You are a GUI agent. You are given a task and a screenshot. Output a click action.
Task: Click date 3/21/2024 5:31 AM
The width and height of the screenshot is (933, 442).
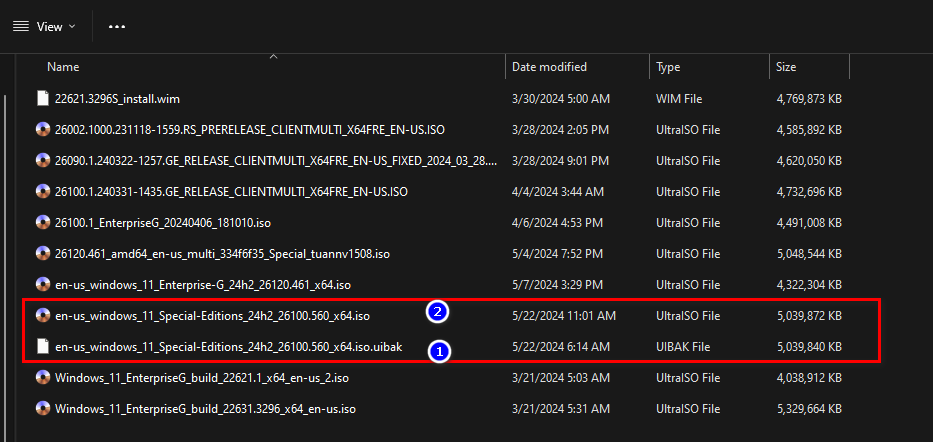click(x=561, y=409)
